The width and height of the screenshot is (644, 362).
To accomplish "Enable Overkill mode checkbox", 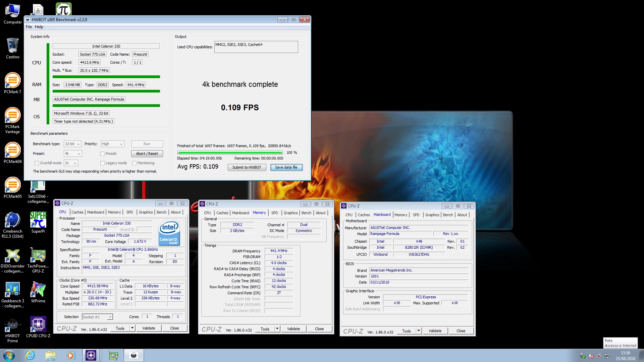I will pos(37,163).
